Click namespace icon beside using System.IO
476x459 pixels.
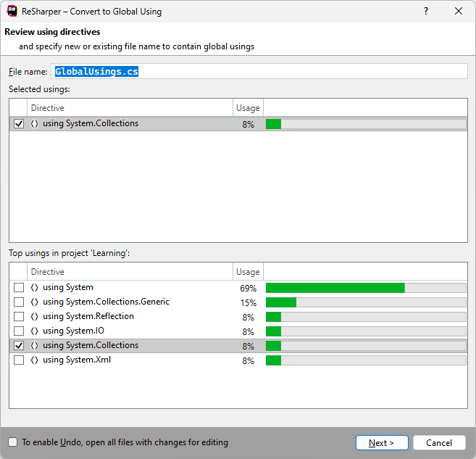[35, 331]
